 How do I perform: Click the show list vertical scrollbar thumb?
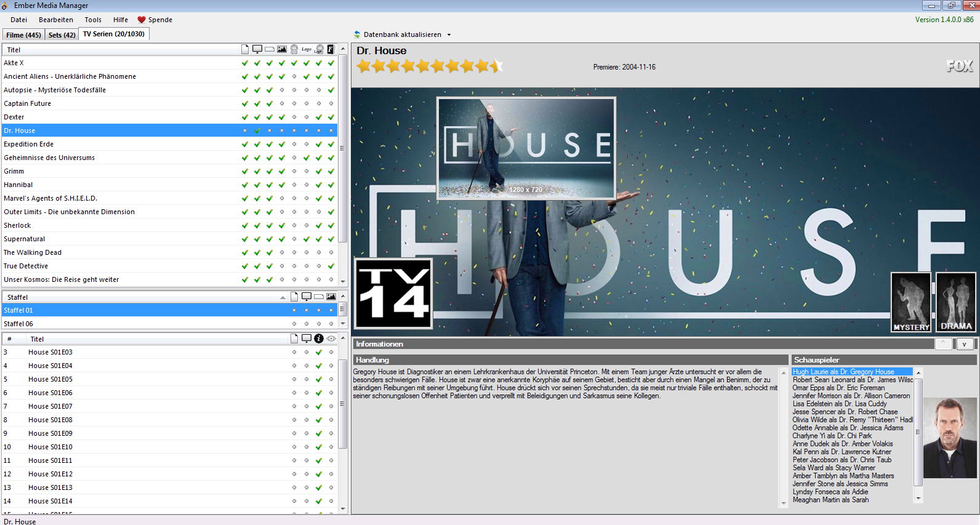(x=343, y=148)
